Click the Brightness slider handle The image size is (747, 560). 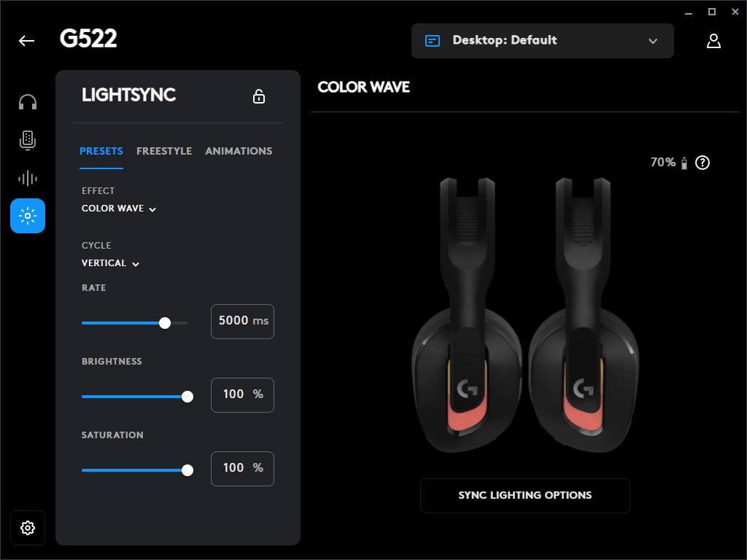click(187, 397)
